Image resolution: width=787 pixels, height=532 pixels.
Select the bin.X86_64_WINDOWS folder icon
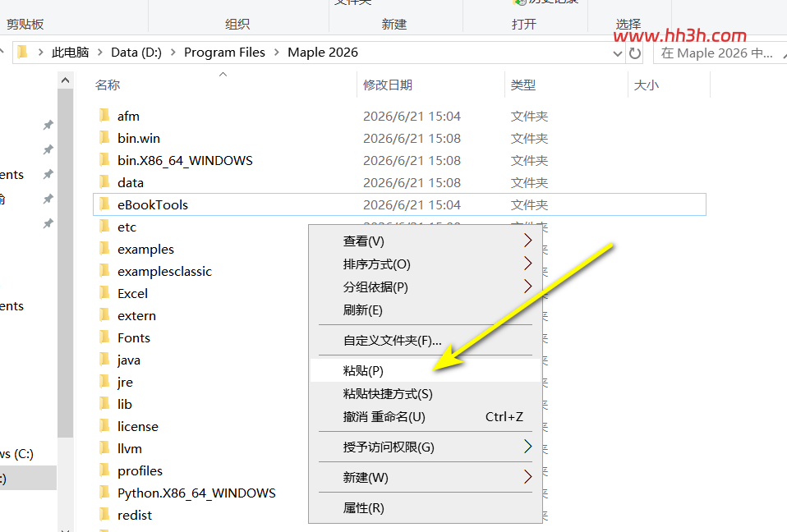click(x=104, y=160)
